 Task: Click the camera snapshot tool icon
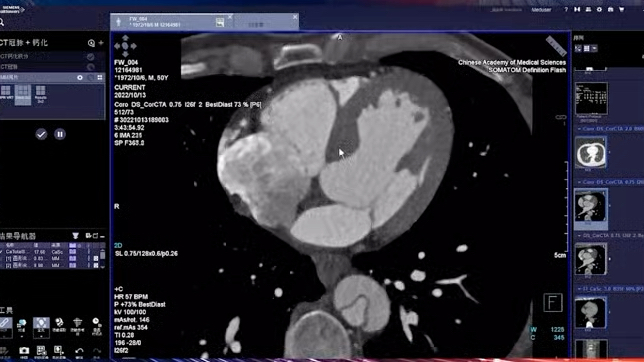24,350
